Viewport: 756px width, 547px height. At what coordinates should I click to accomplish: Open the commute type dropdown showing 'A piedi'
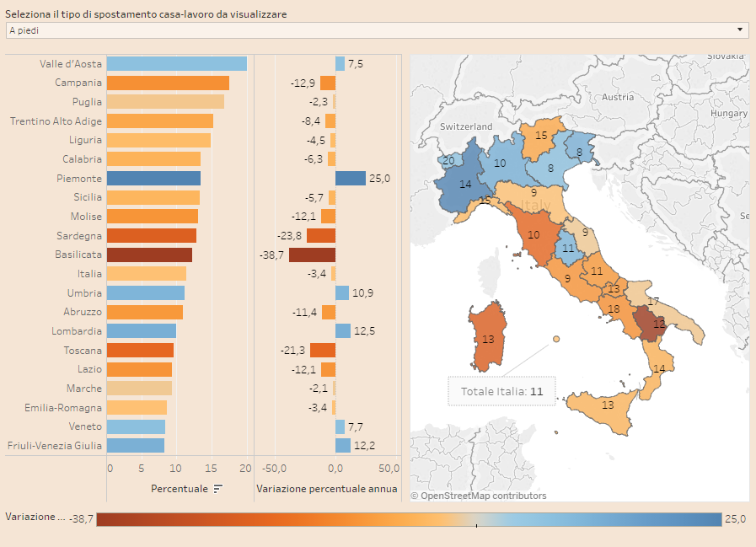tap(377, 30)
